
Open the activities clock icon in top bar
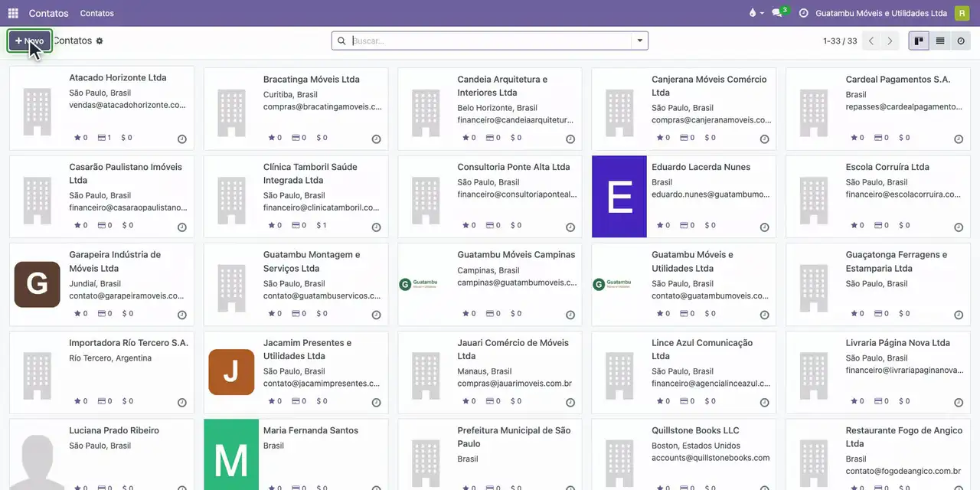tap(803, 13)
